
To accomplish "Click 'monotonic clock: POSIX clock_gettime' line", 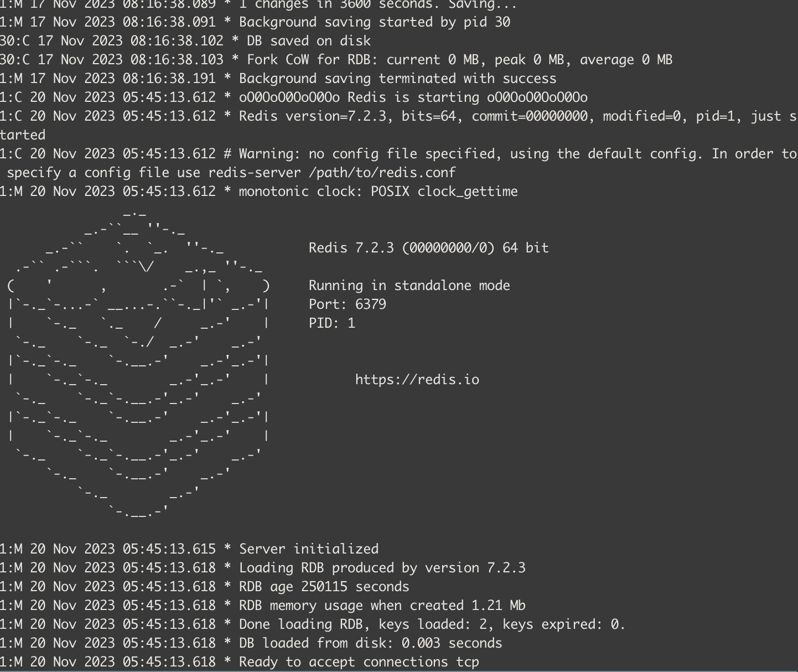I will pos(259,192).
